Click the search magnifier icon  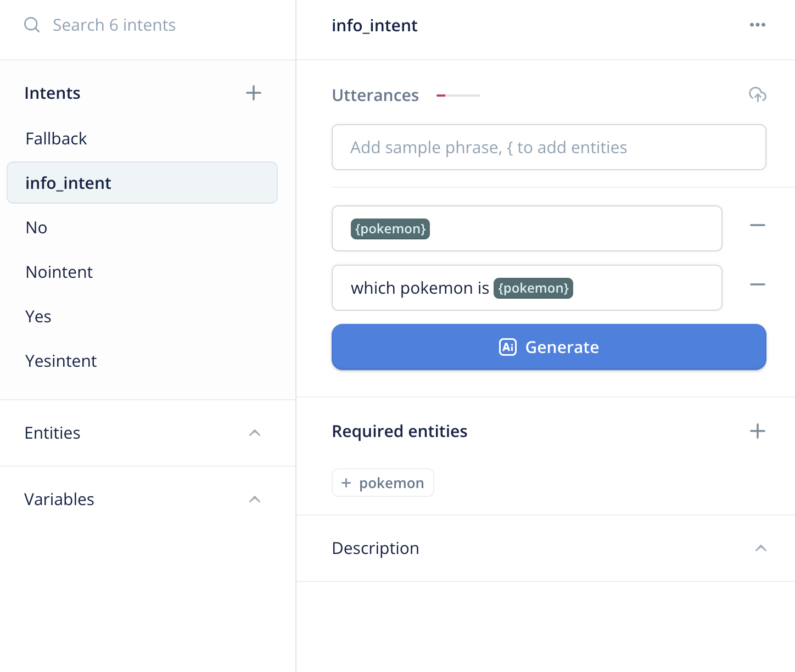tap(32, 25)
